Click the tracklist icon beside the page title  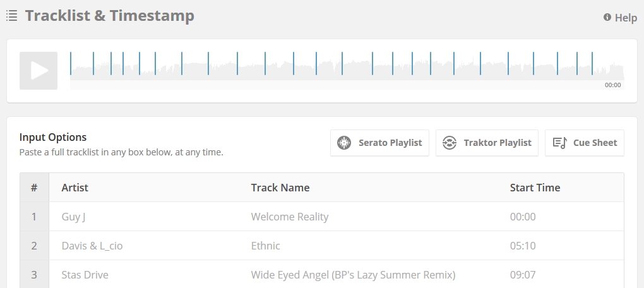[11, 16]
